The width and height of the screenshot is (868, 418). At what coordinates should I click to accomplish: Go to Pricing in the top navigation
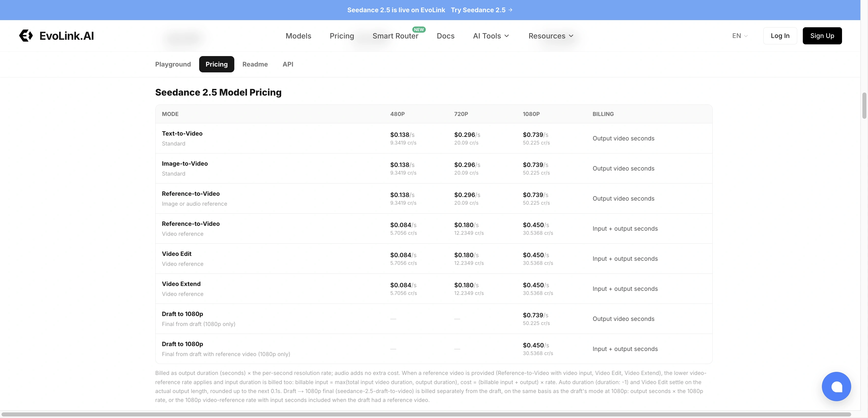342,36
